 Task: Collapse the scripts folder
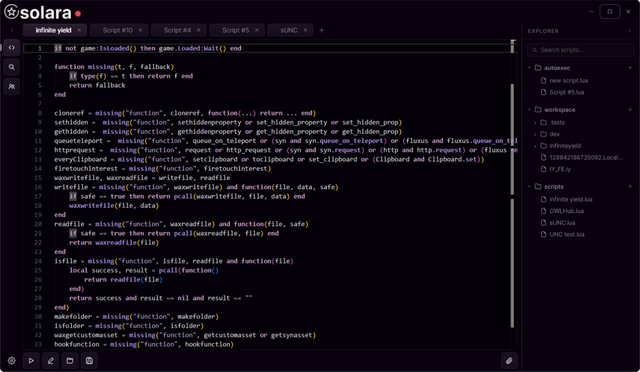tap(529, 187)
